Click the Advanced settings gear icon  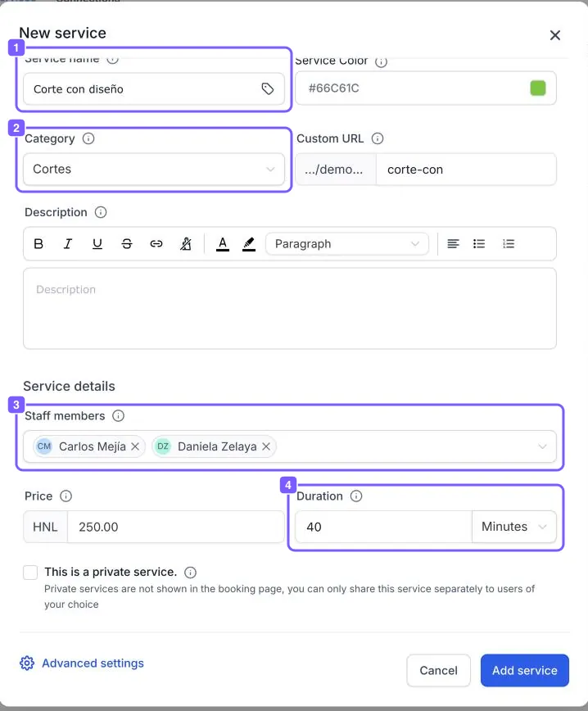pyautogui.click(x=27, y=663)
